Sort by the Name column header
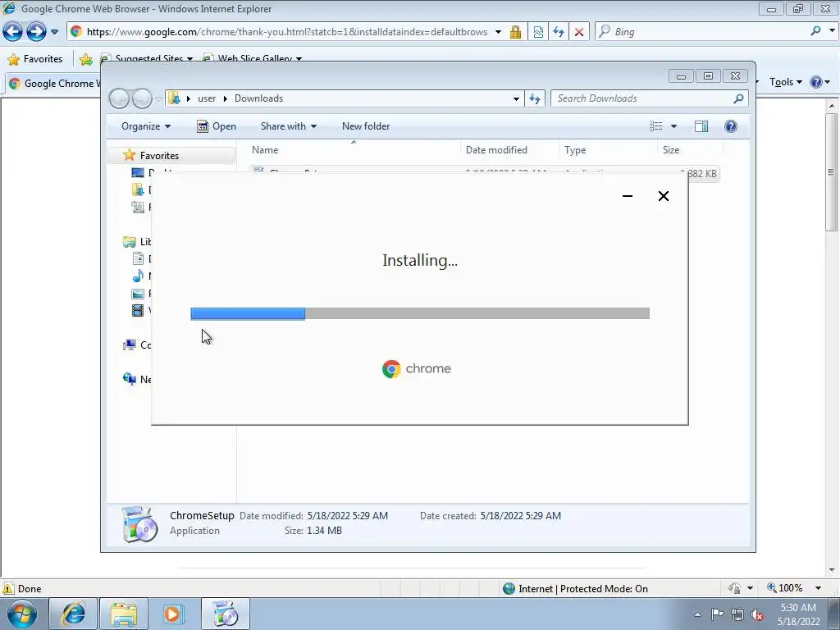 [354, 150]
